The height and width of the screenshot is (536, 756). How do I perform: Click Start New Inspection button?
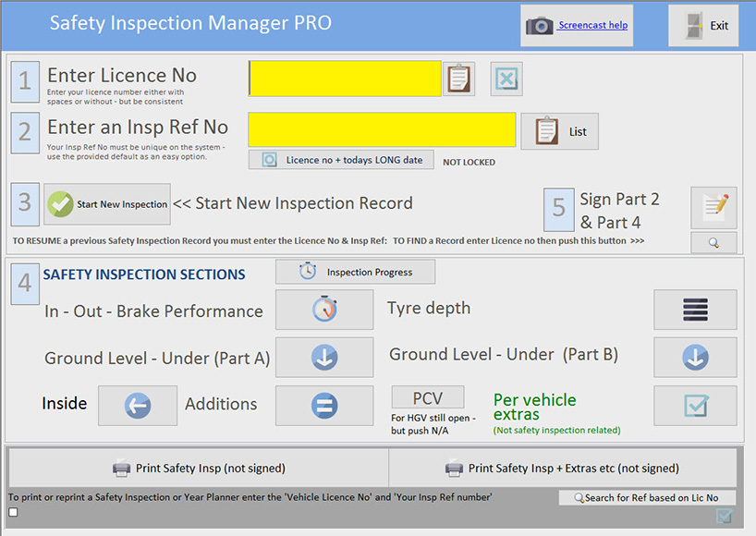point(107,204)
